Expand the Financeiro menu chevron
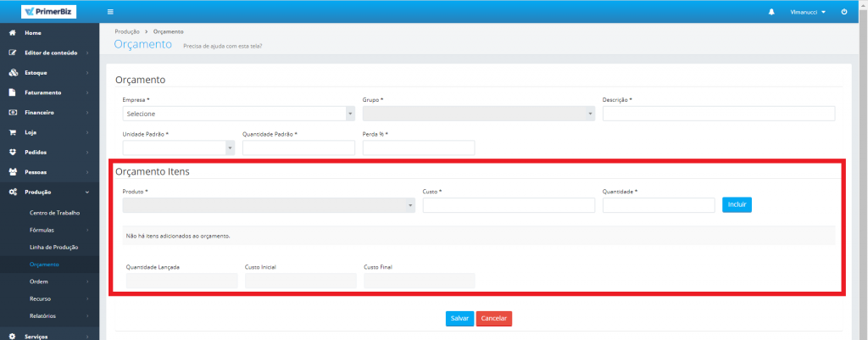This screenshot has width=868, height=340. point(87,113)
